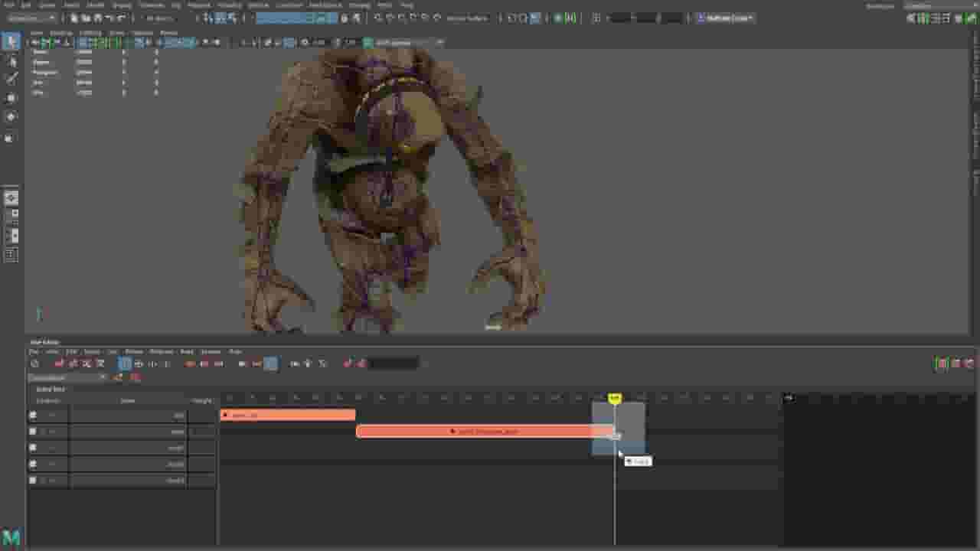Open the viewport Lighting menu
The image size is (980, 551).
pos(90,33)
